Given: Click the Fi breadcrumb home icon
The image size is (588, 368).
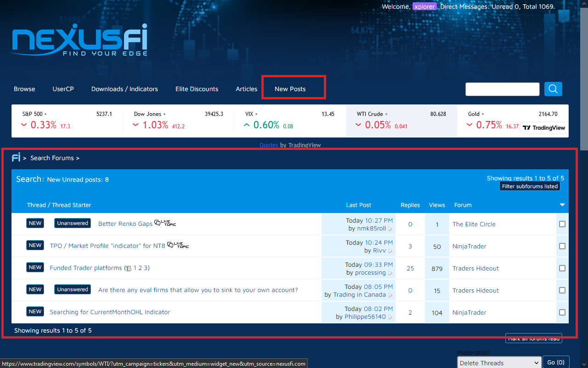Looking at the screenshot, I should pyautogui.click(x=16, y=158).
